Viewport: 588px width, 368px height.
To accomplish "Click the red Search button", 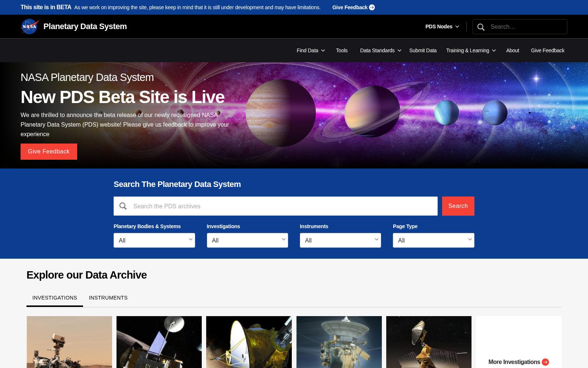I will click(458, 206).
